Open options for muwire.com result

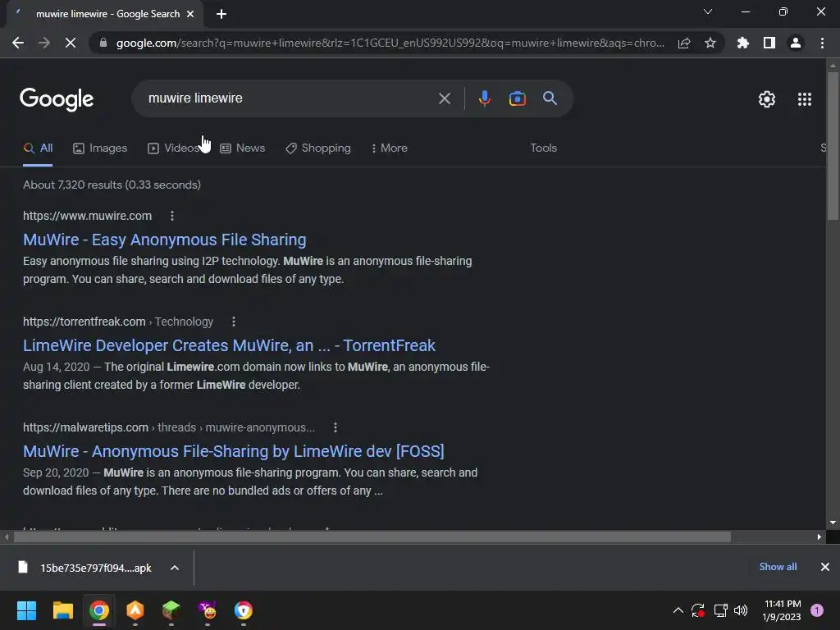point(172,216)
